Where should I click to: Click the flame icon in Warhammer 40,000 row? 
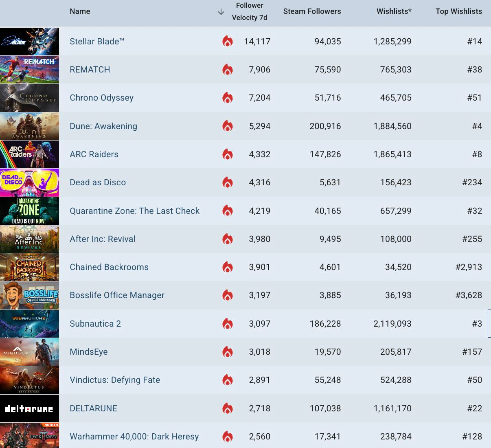(x=228, y=437)
